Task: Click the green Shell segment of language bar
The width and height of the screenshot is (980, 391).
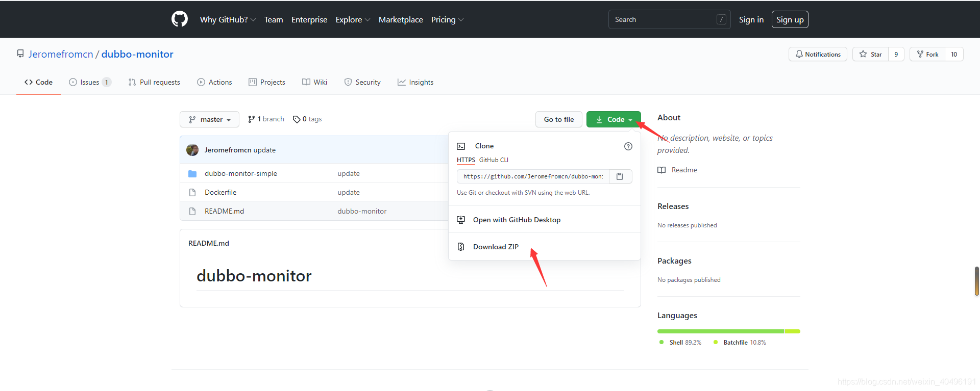Action: pyautogui.click(x=721, y=331)
